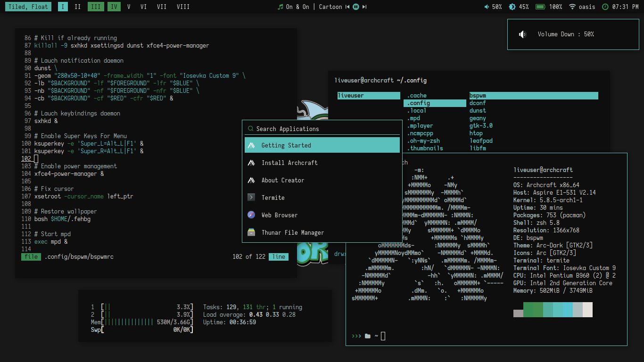Click the 45% brightness value
The height and width of the screenshot is (362, 644).
pos(524,7)
